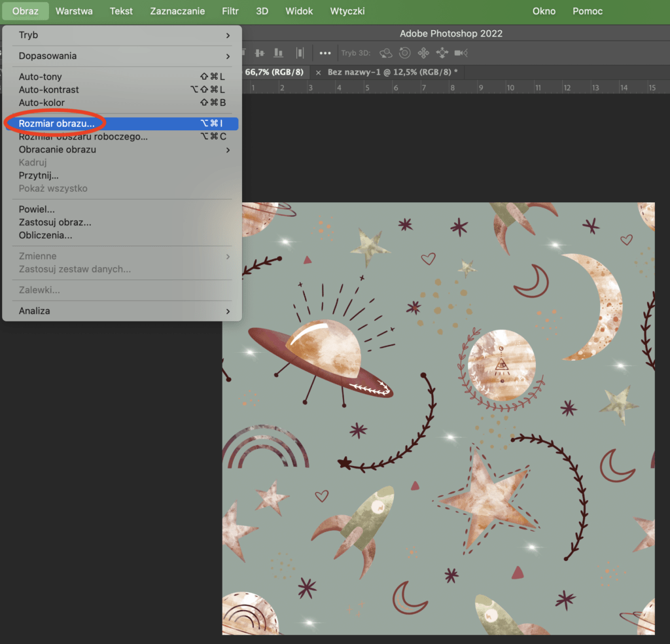Screen dimensions: 670x644
Task: Click the align bottom edges icon
Action: click(279, 53)
